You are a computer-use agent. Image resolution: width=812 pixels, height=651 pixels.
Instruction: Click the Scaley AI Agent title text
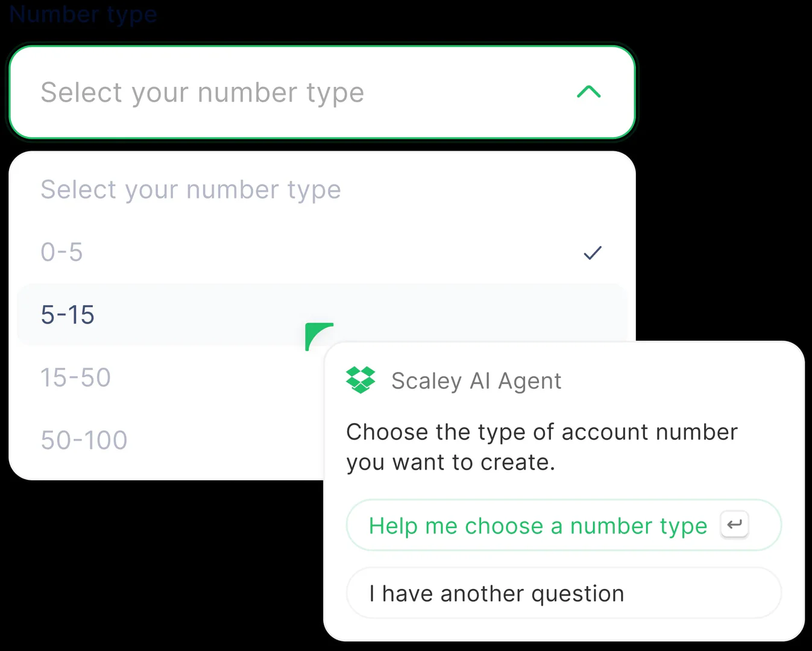(x=476, y=380)
